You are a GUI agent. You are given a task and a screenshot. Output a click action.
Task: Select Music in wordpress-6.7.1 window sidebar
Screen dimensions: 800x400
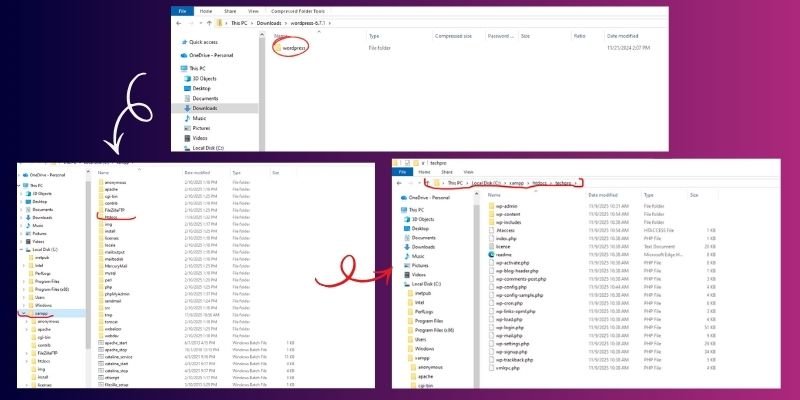pyautogui.click(x=195, y=118)
